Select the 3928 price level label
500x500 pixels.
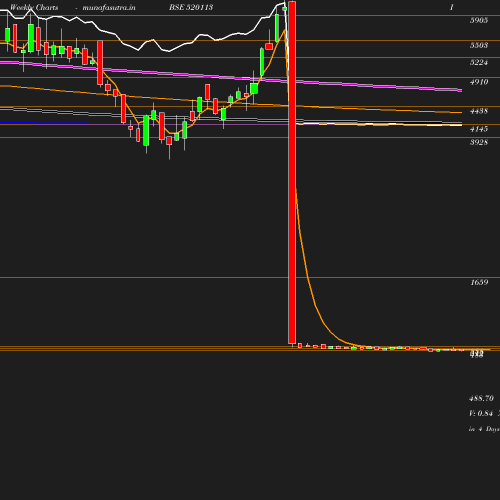(x=479, y=142)
